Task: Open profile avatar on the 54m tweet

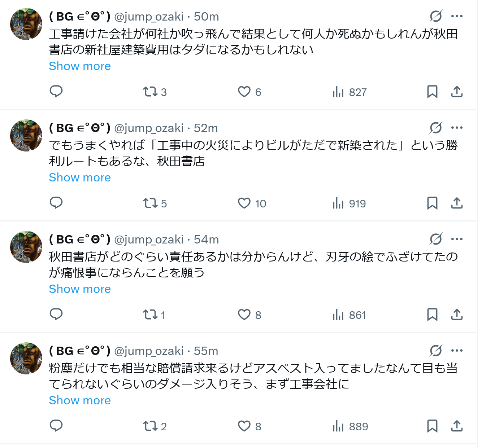Action: click(x=26, y=247)
